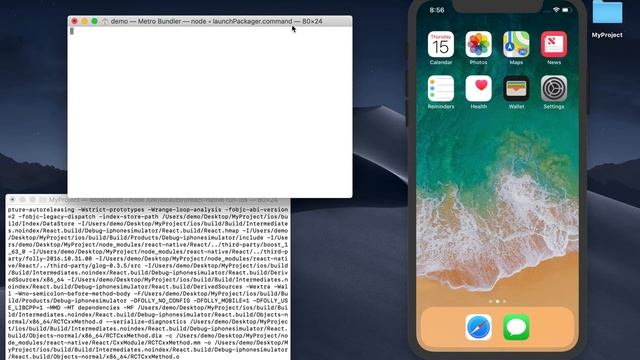Tap the Wi-Fi indicator in iPhone status bar
The height and width of the screenshot is (360, 640).
click(x=556, y=10)
